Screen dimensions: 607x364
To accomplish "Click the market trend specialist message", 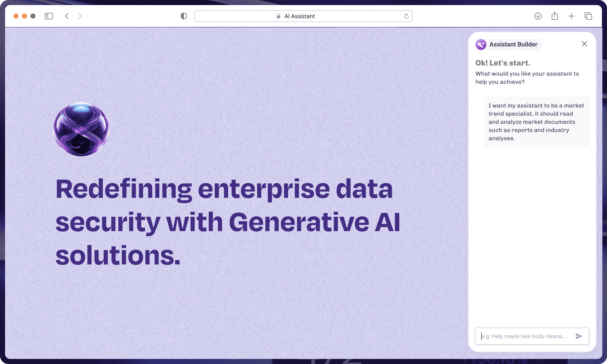I will (536, 122).
